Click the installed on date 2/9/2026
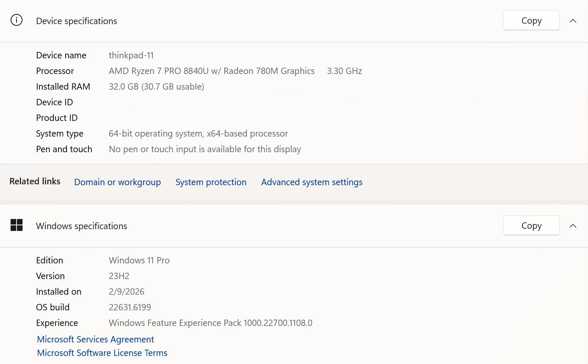Image resolution: width=588 pixels, height=364 pixels. click(x=127, y=291)
